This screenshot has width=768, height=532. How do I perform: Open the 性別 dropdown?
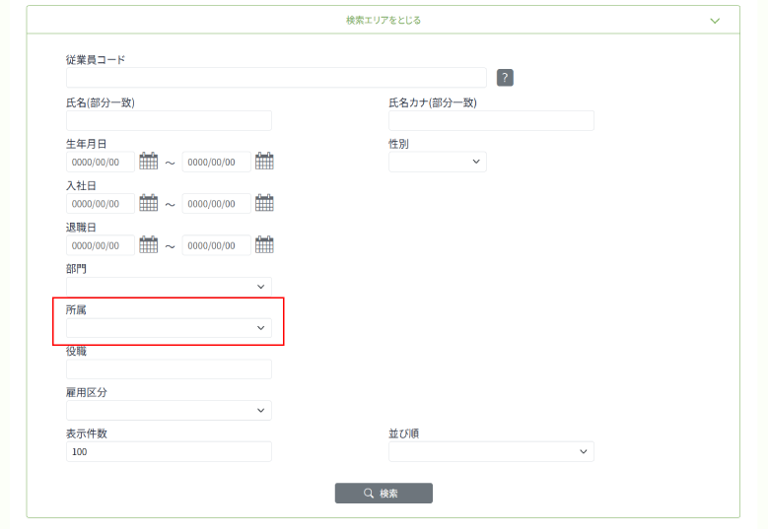click(x=437, y=162)
